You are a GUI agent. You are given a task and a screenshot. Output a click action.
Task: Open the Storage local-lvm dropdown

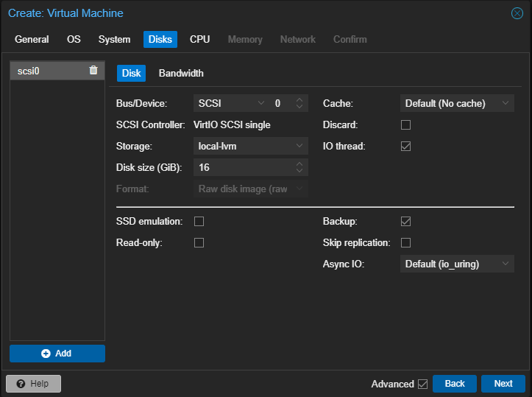pos(250,147)
